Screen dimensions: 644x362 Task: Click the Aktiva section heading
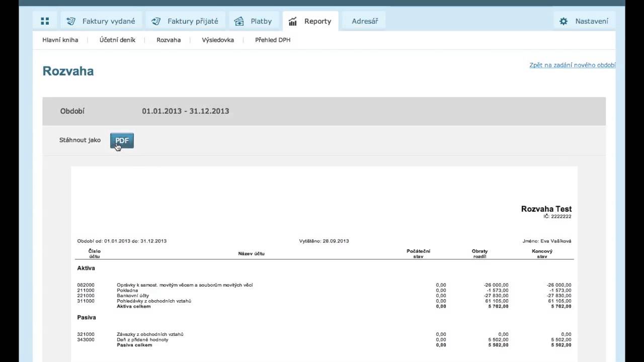tap(86, 268)
